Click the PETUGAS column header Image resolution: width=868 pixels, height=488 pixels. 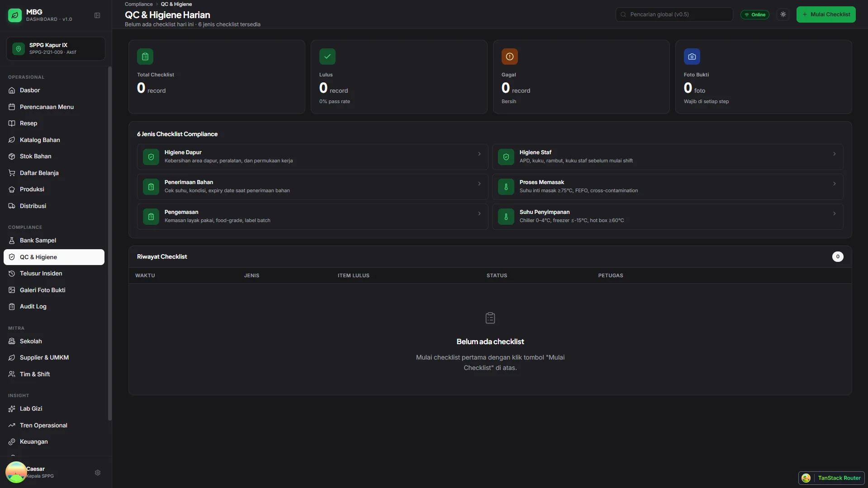click(x=611, y=275)
